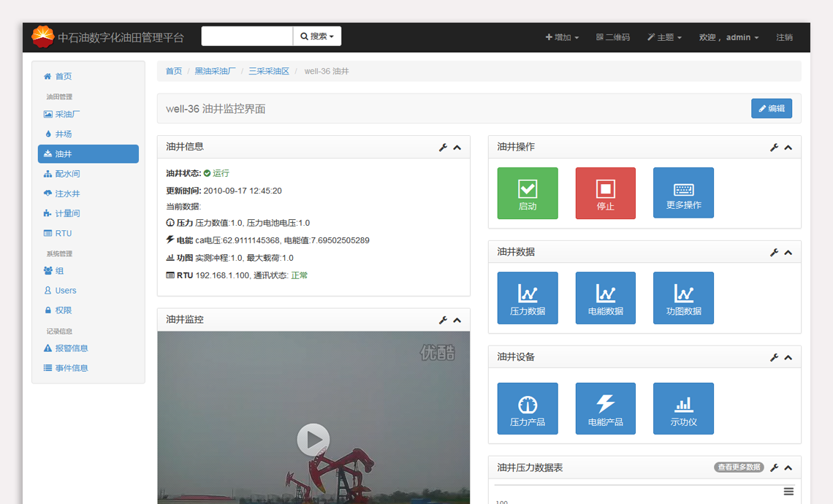
Task: Go to 报警信息 in sidebar
Action: pyautogui.click(x=71, y=348)
